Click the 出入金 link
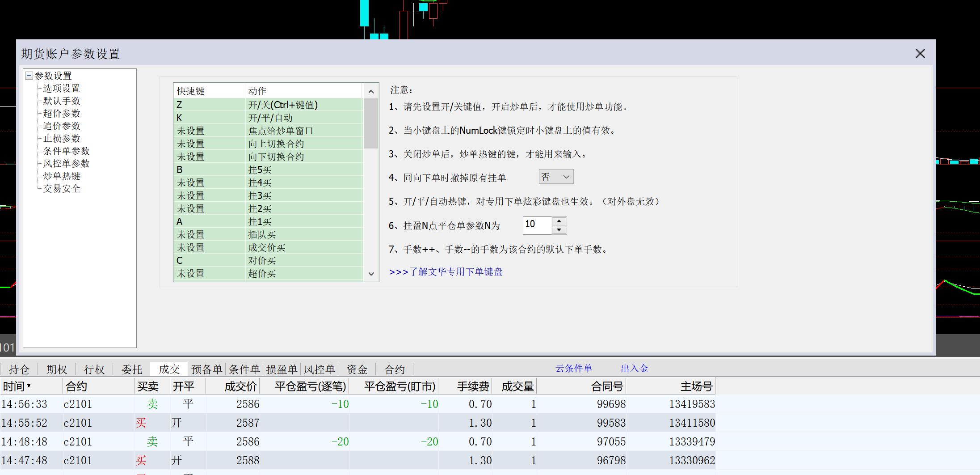980x475 pixels. point(634,369)
